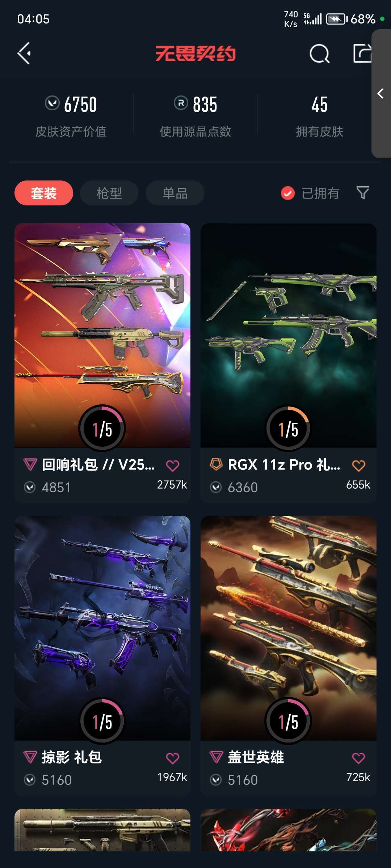This screenshot has width=391, height=868.
Task: Favorite the 回响礼包 bundle heart
Action: 172,465
